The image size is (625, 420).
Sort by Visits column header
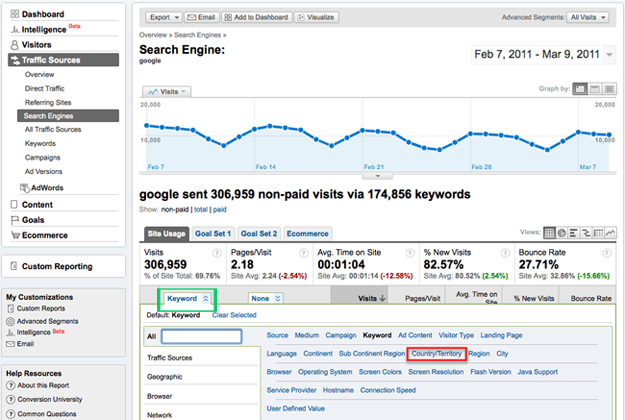[x=371, y=298]
